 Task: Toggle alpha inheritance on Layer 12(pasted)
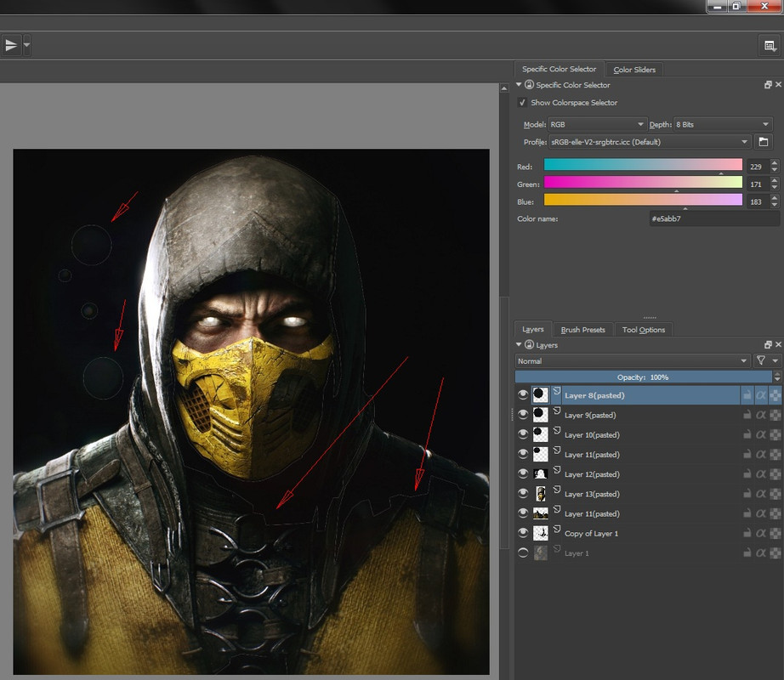point(775,474)
